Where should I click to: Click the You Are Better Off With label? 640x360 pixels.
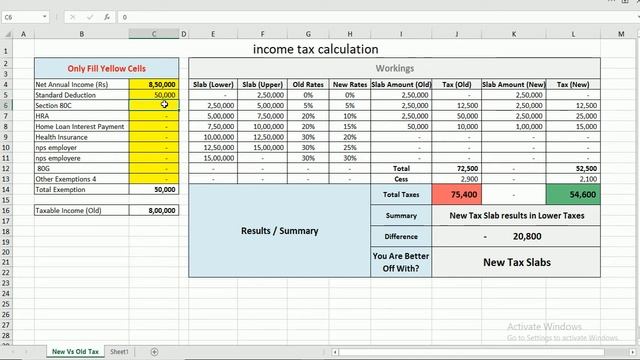401,262
